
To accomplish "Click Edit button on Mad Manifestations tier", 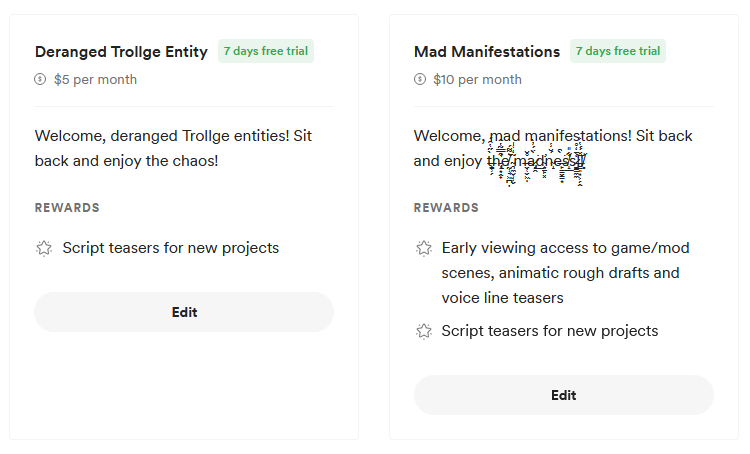I will (563, 395).
